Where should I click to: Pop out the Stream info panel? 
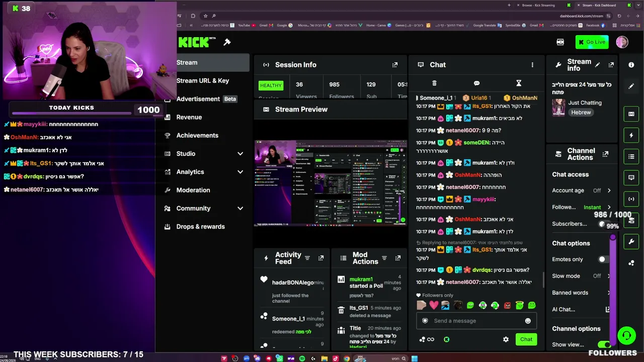point(611,65)
